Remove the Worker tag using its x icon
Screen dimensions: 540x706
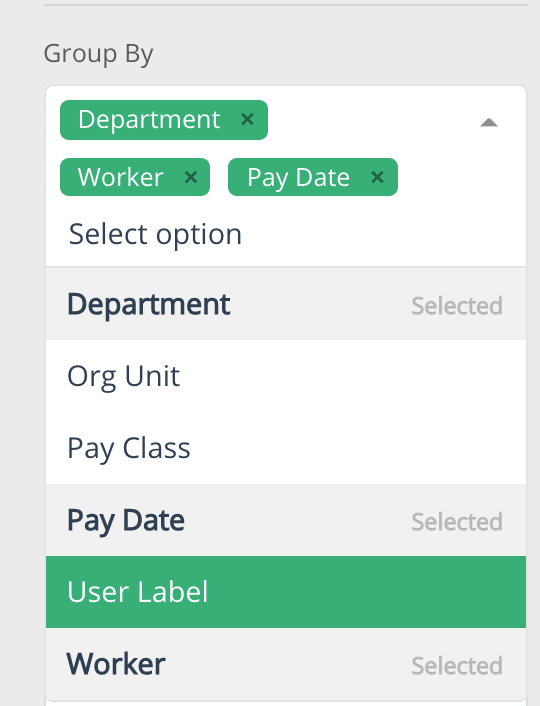click(191, 177)
